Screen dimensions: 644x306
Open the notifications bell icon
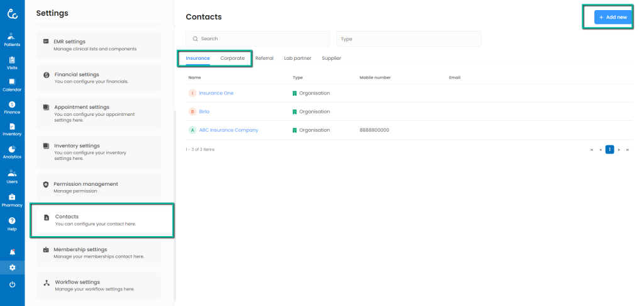click(x=12, y=252)
